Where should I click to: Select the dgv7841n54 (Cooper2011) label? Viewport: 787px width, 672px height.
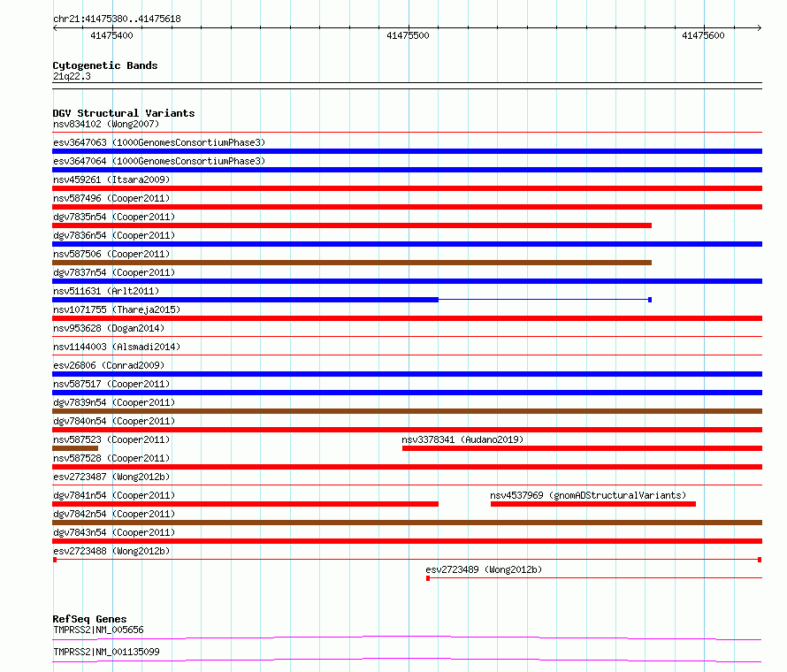(114, 495)
